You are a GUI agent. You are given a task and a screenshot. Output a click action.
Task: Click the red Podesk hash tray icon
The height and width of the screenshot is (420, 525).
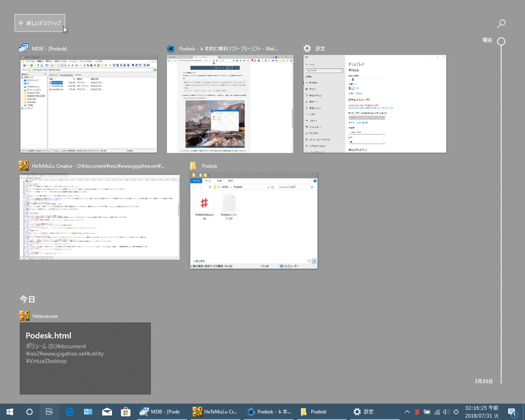417,412
